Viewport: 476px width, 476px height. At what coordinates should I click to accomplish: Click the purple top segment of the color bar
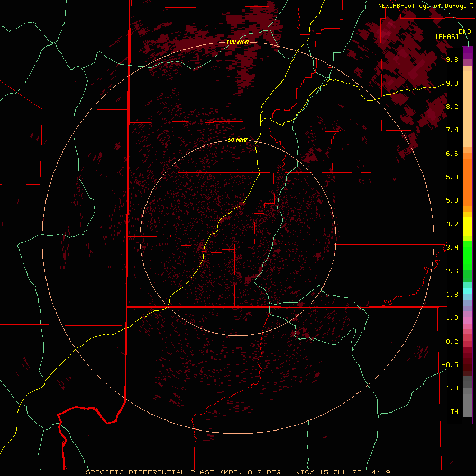point(467,53)
